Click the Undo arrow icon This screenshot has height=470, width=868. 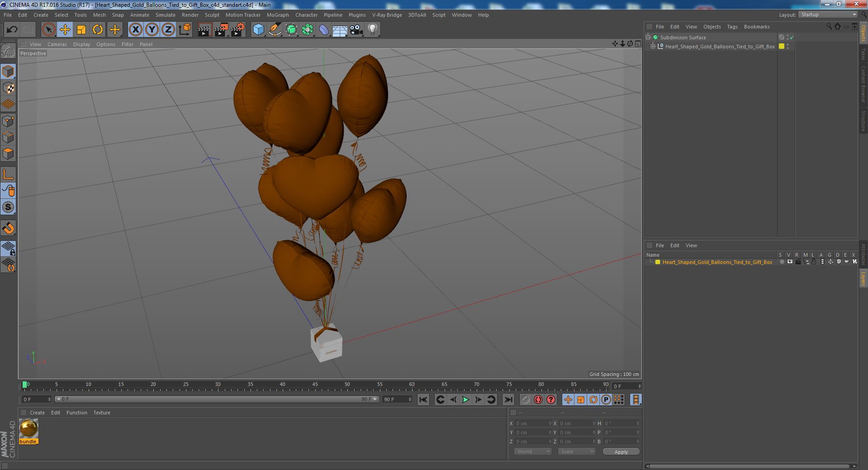click(x=12, y=30)
